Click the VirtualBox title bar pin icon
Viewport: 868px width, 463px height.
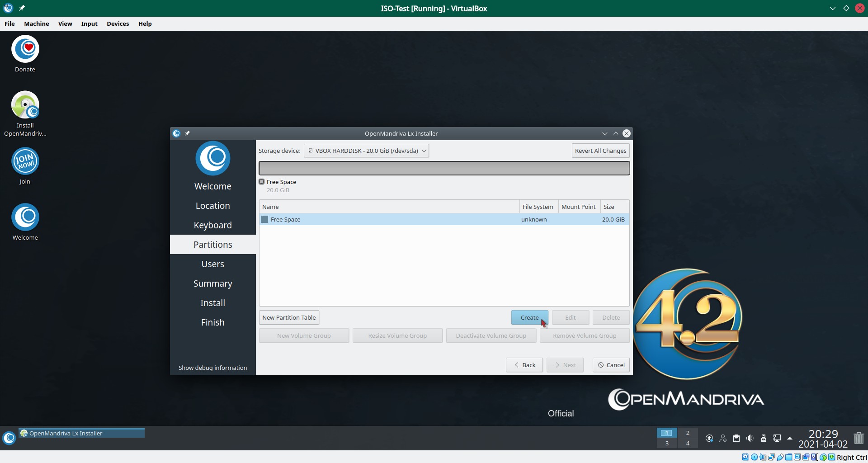point(22,8)
